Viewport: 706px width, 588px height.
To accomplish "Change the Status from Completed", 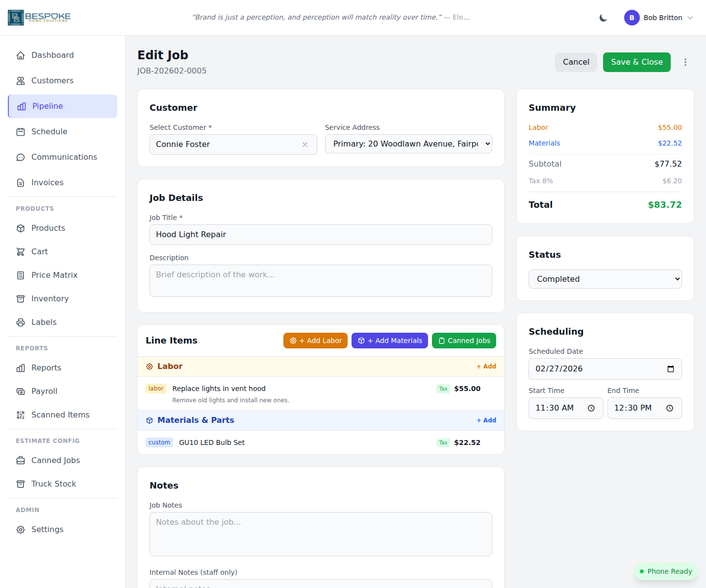I will pos(605,279).
